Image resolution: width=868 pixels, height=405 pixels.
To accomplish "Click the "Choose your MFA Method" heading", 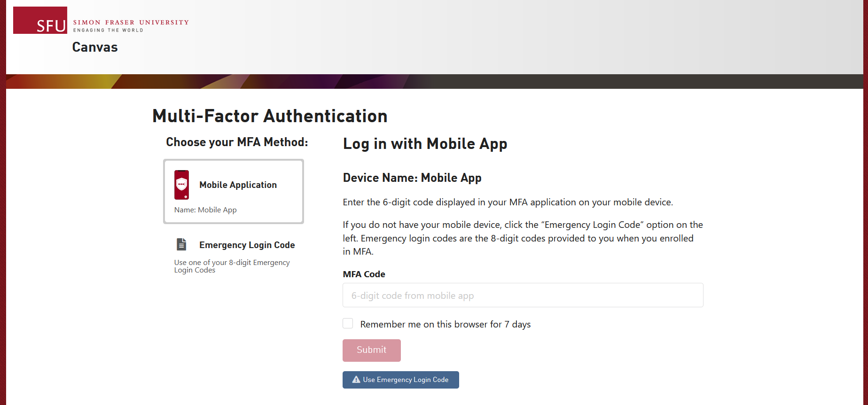I will click(237, 142).
